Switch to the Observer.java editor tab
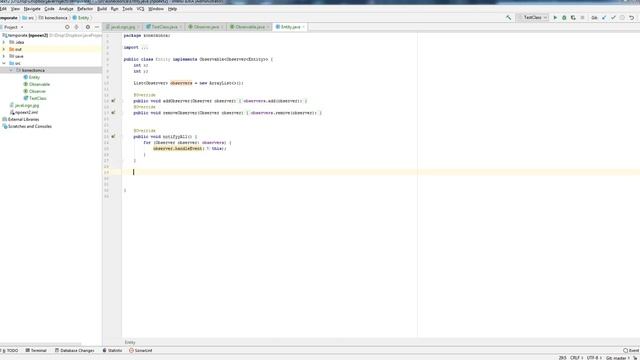 click(x=206, y=27)
